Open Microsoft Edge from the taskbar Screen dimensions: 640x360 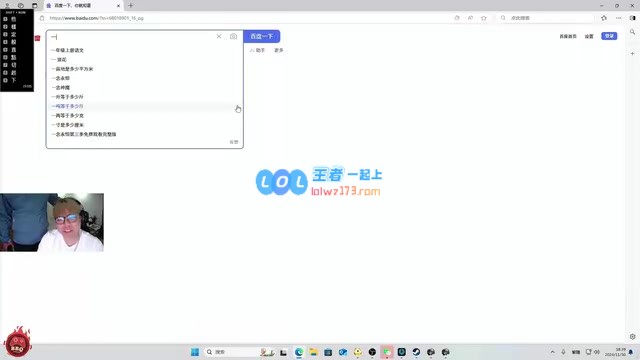click(299, 352)
